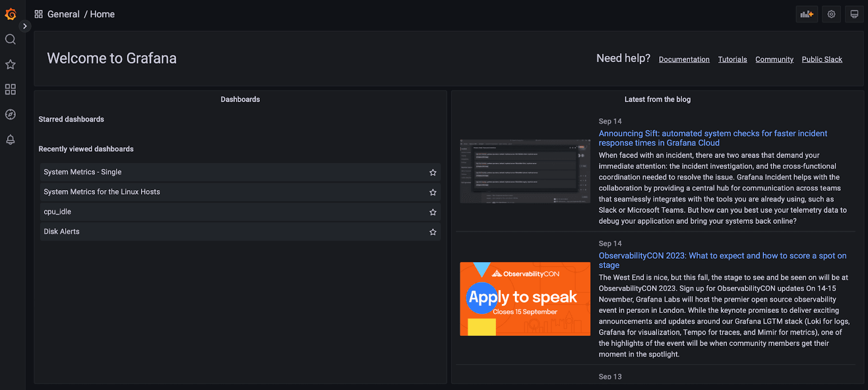Image resolution: width=868 pixels, height=390 pixels.
Task: Open Starred section in the sidebar
Action: click(x=10, y=64)
